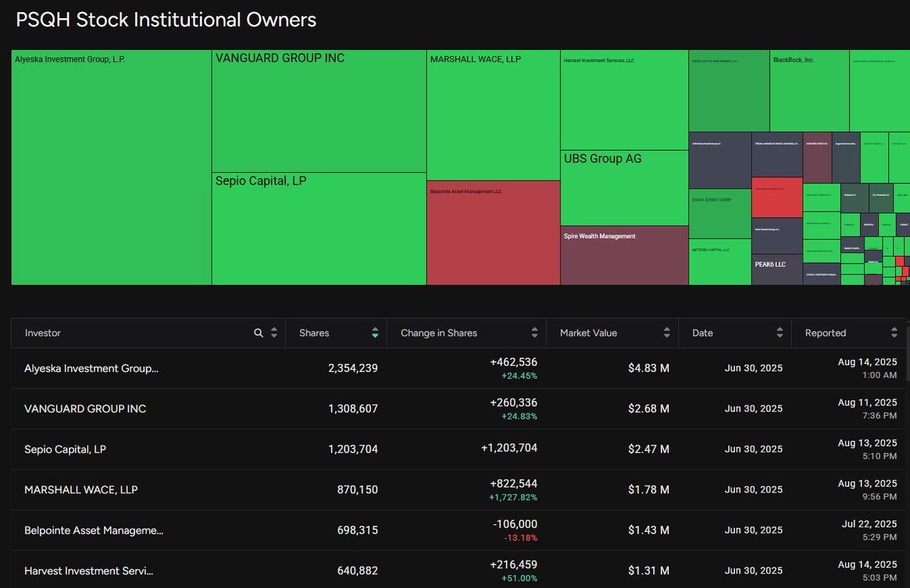Image resolution: width=910 pixels, height=588 pixels.
Task: Select the $1.78 M market value
Action: (x=648, y=489)
